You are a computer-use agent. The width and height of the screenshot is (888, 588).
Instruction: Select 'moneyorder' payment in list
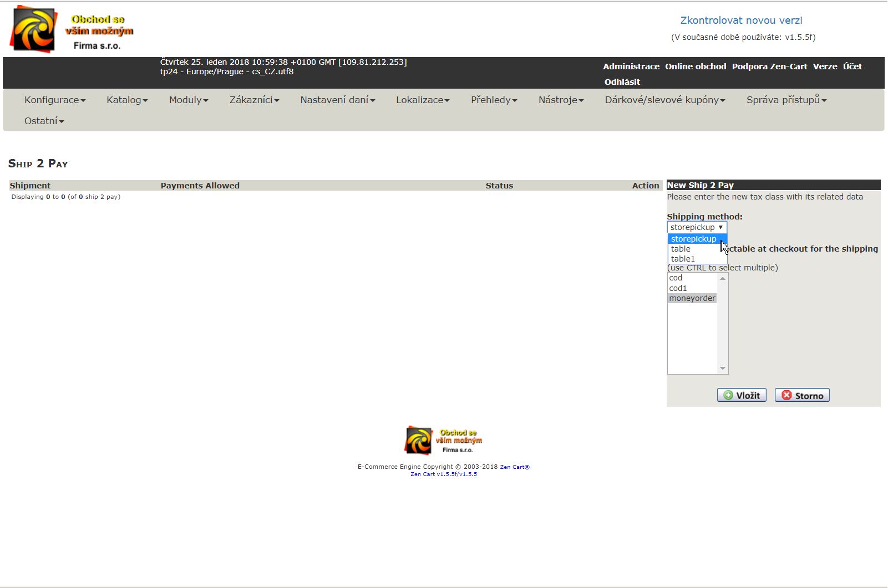[692, 298]
